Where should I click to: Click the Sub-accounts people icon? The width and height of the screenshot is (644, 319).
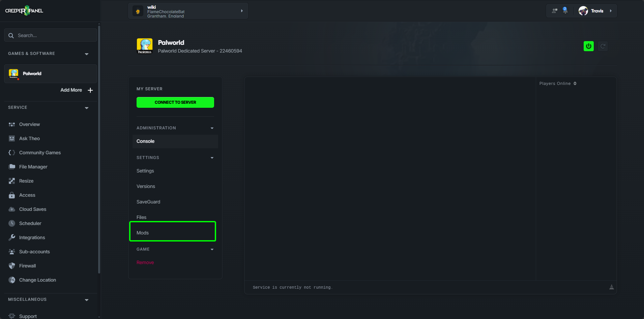12,252
